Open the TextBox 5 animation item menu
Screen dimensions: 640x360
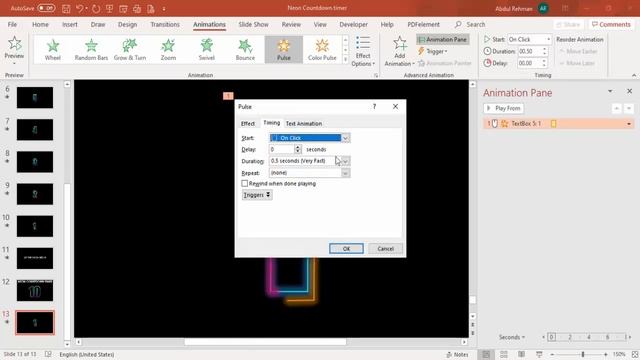point(629,124)
